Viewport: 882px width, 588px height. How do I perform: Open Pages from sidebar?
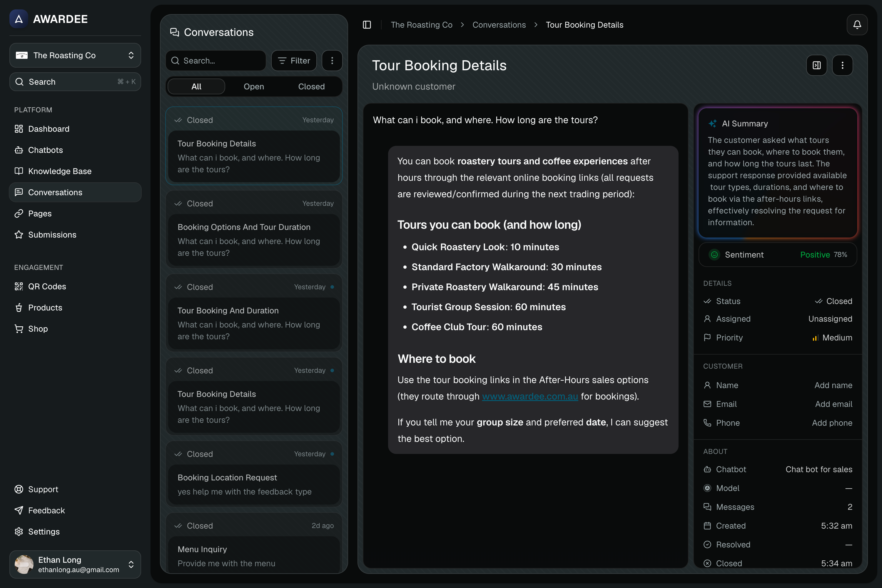click(75, 213)
